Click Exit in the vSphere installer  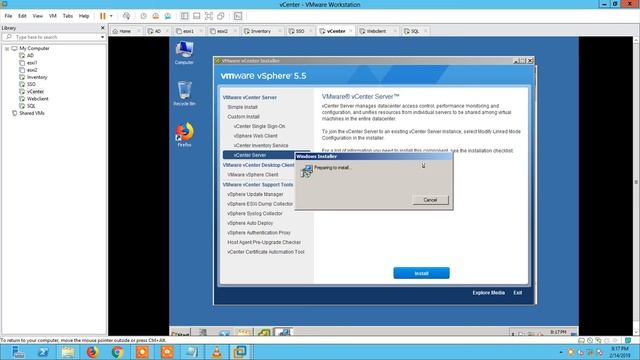click(518, 293)
